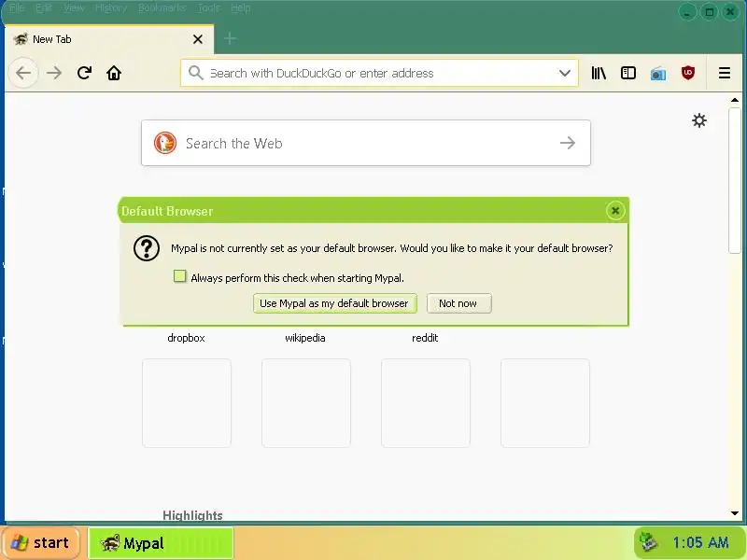
Task: Click the 1:05 AM clock
Action: [700, 542]
